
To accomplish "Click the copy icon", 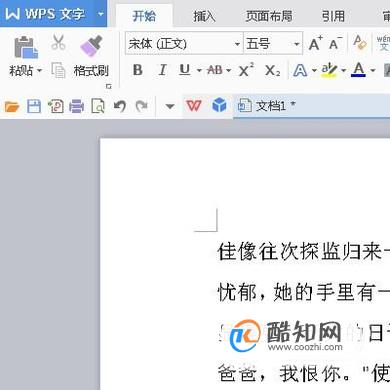I will [x=59, y=70].
